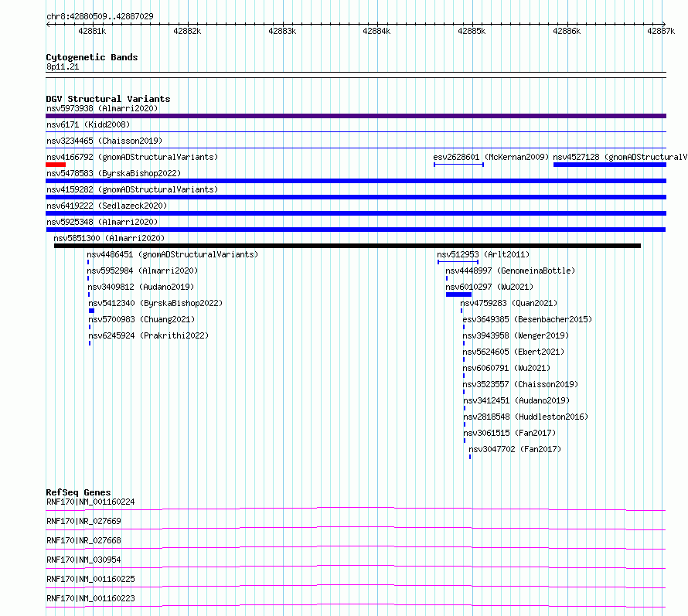Open nsv3412451 (Audano2019) label
The height and width of the screenshot is (616, 688).
(x=516, y=400)
